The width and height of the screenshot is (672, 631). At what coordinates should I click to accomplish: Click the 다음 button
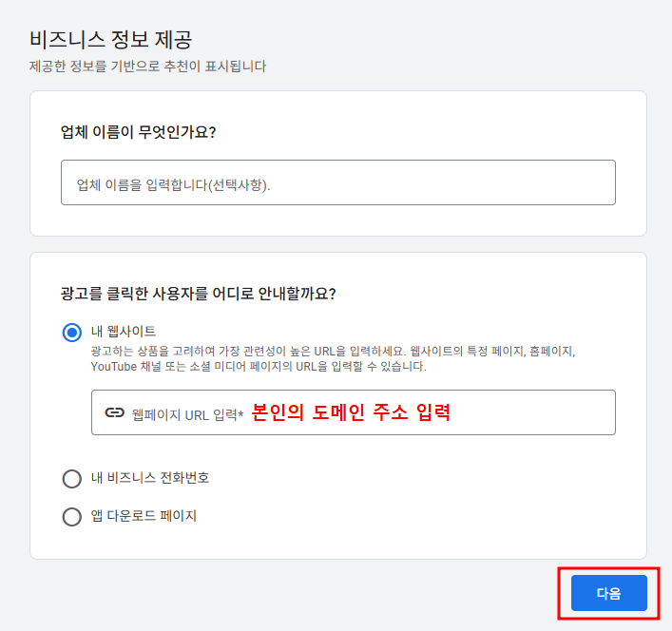coord(609,593)
